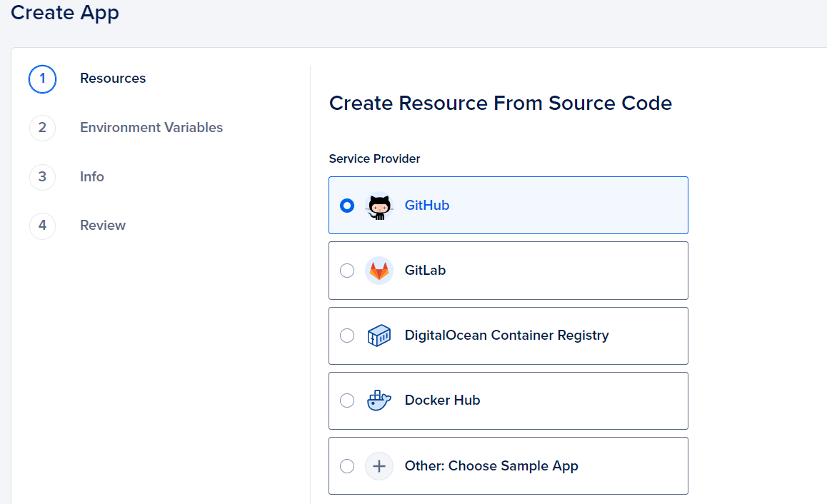Click the GitLab provider label
The width and height of the screenshot is (827, 504).
[x=425, y=270]
